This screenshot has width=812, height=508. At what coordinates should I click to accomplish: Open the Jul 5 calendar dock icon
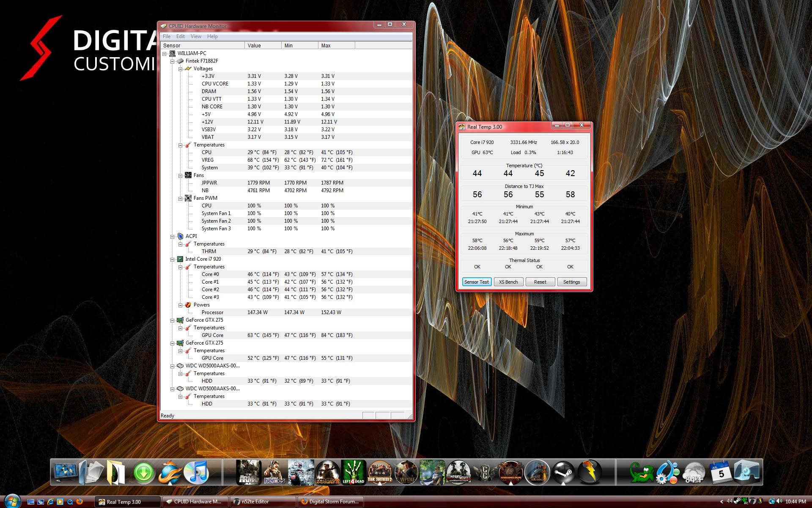(x=721, y=472)
